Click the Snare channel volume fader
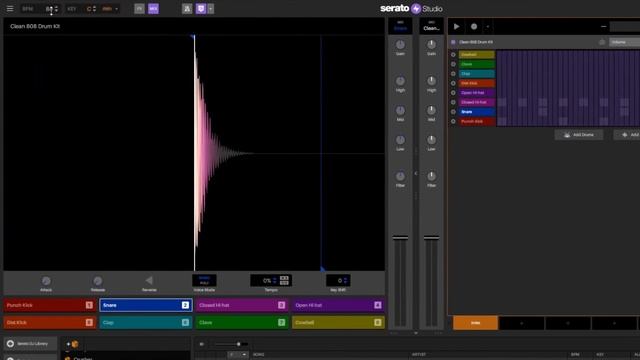This screenshot has width=640, height=360. click(x=400, y=238)
